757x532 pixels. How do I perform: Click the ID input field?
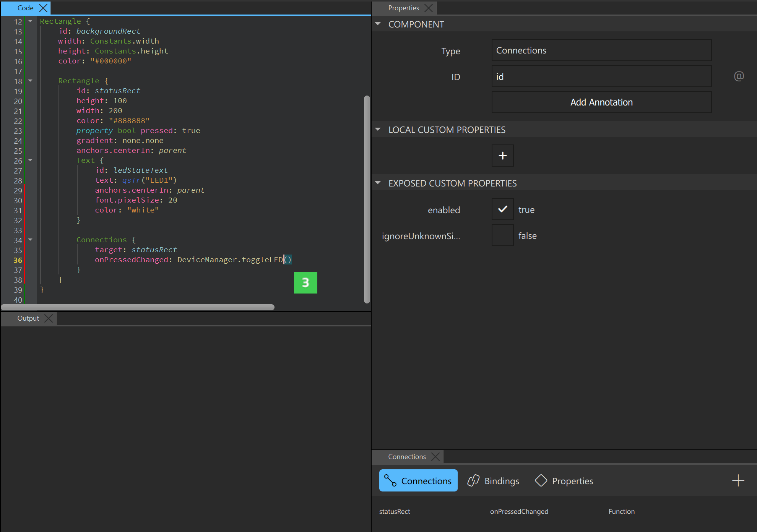pyautogui.click(x=601, y=76)
